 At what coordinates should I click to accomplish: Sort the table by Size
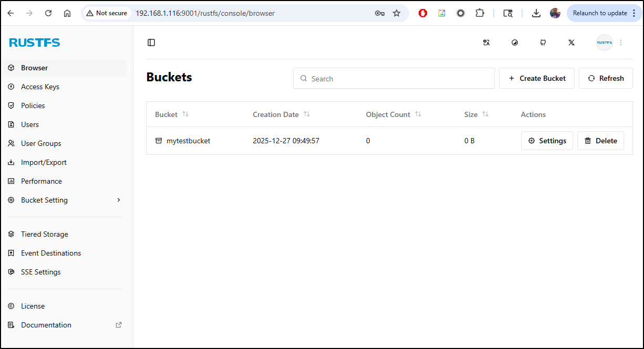click(485, 114)
